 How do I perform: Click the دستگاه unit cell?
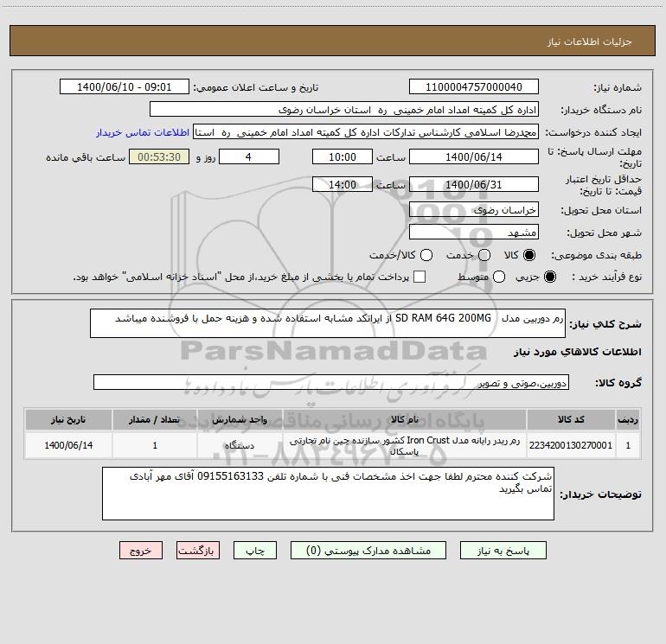(240, 445)
